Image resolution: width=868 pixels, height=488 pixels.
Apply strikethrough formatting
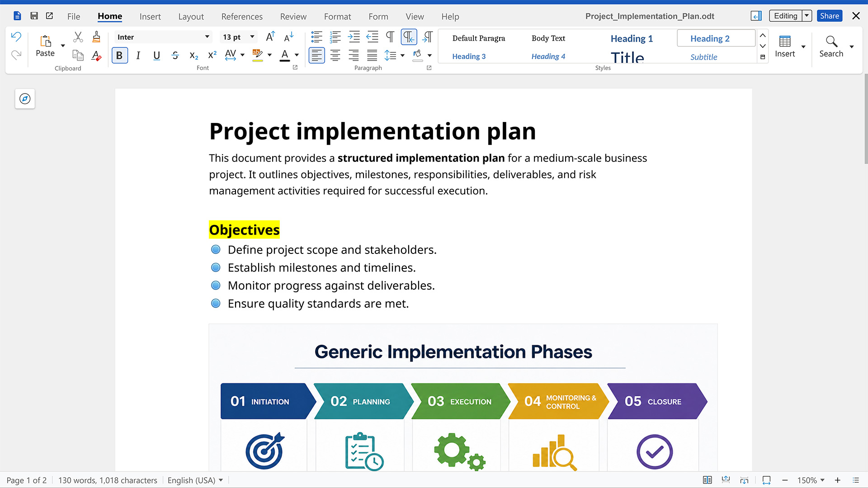click(x=175, y=56)
